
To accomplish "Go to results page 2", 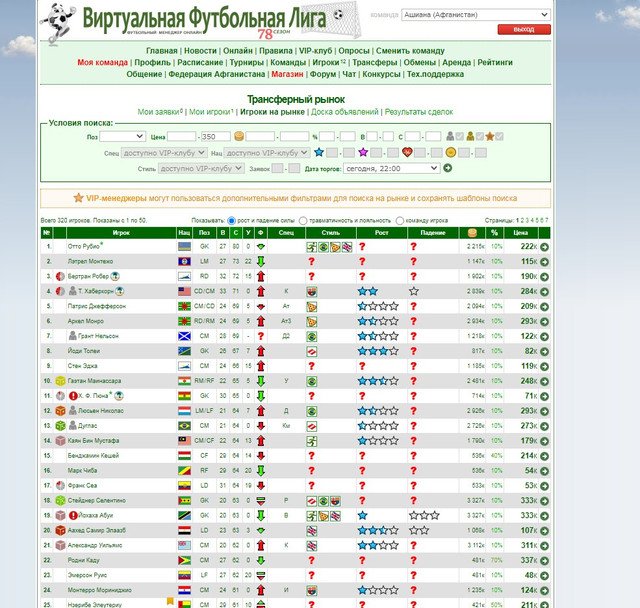I will tap(522, 220).
